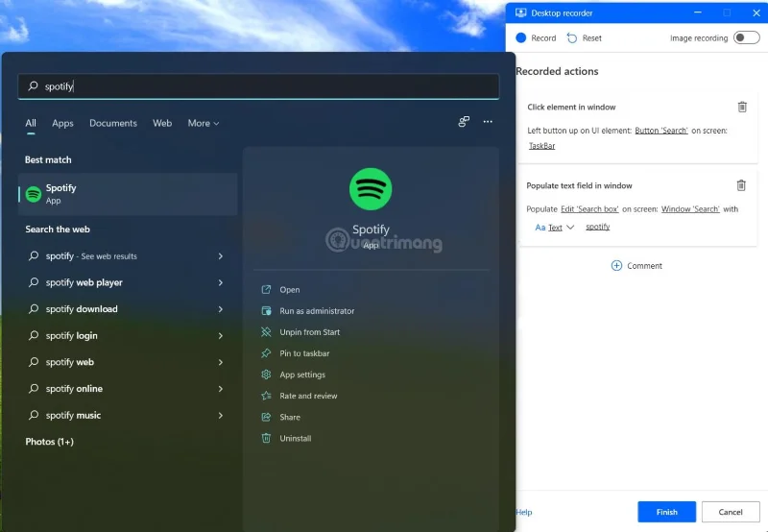Click the TaskBar screen link
This screenshot has width=768, height=532.
coord(541,146)
